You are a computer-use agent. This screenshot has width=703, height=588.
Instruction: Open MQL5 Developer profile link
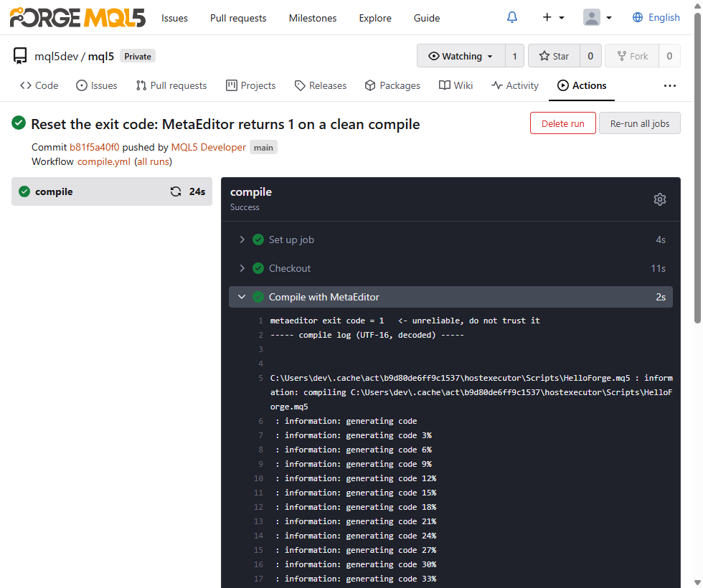(208, 147)
